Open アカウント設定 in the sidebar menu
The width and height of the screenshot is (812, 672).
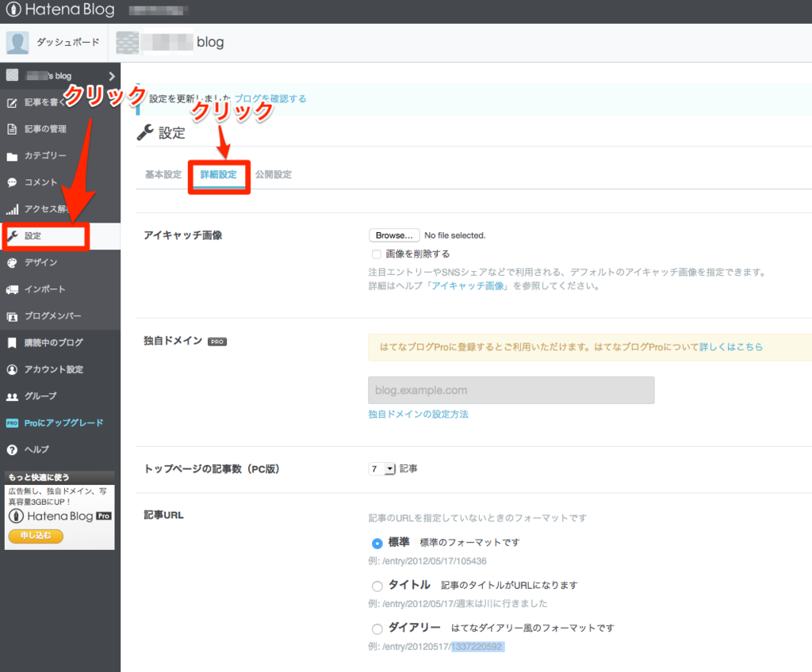tap(54, 369)
